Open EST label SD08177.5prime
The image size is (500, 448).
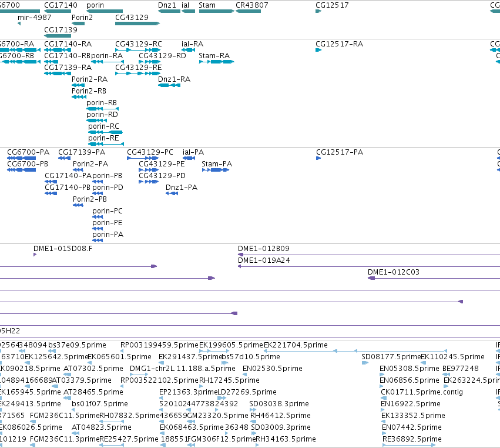(391, 357)
